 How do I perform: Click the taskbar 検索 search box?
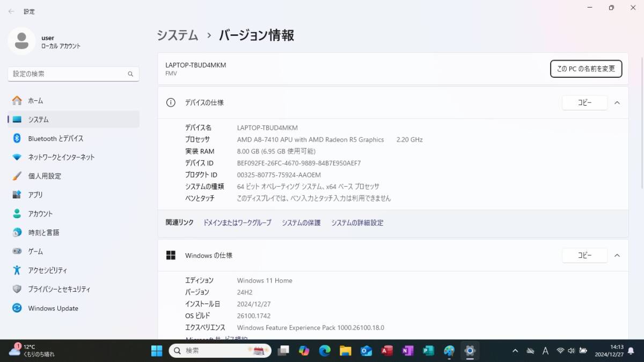point(220,351)
